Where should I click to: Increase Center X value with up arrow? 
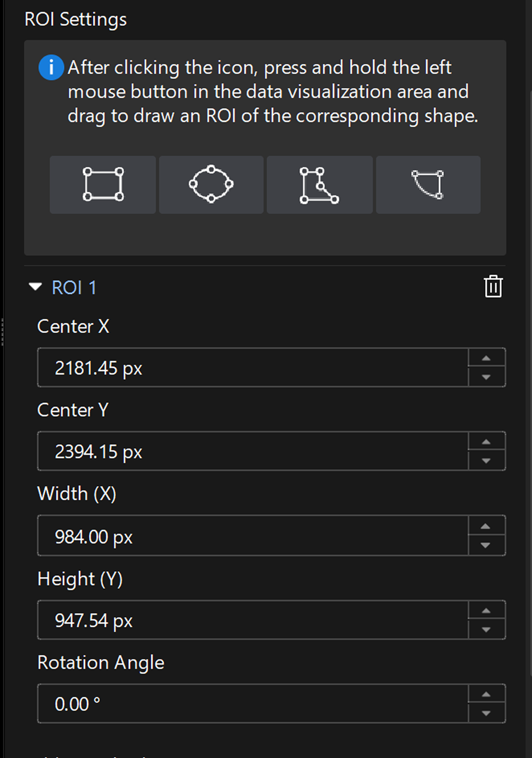(x=486, y=358)
